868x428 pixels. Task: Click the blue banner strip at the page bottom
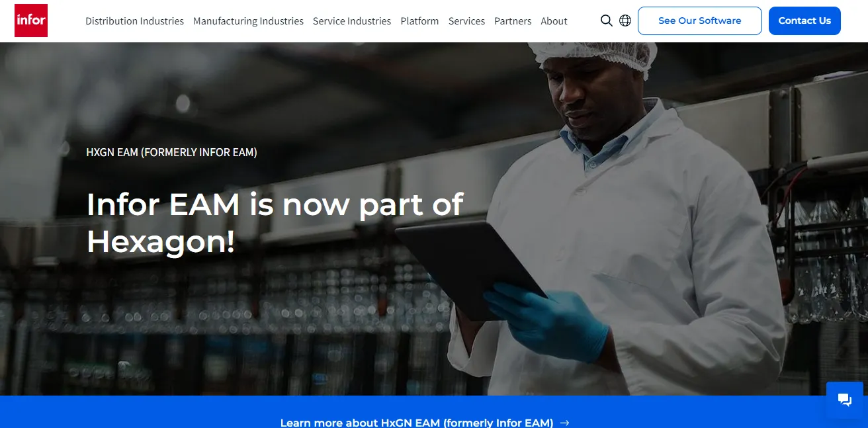(x=434, y=412)
